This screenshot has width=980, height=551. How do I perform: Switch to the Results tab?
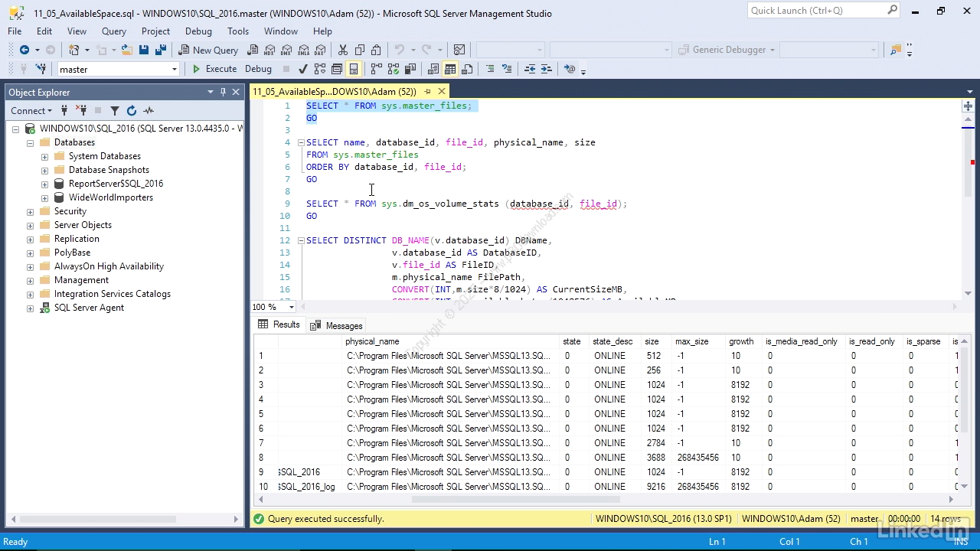click(279, 324)
